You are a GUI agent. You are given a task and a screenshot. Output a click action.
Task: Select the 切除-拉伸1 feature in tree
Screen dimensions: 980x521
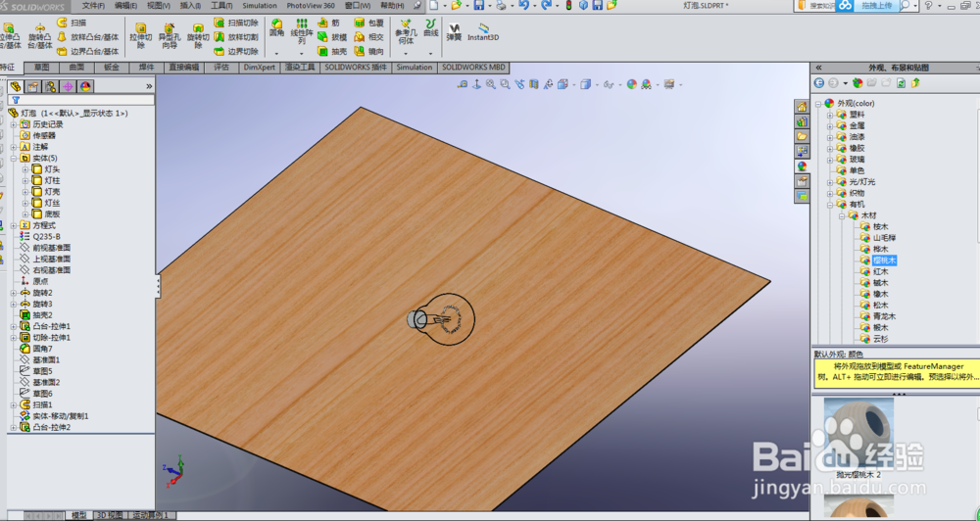coord(51,337)
